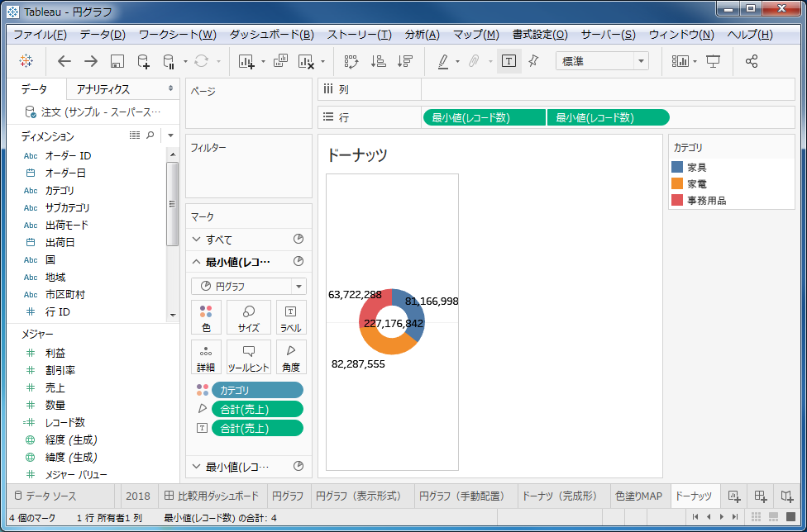Expand the すべて marks section
807x532 pixels.
(197, 240)
